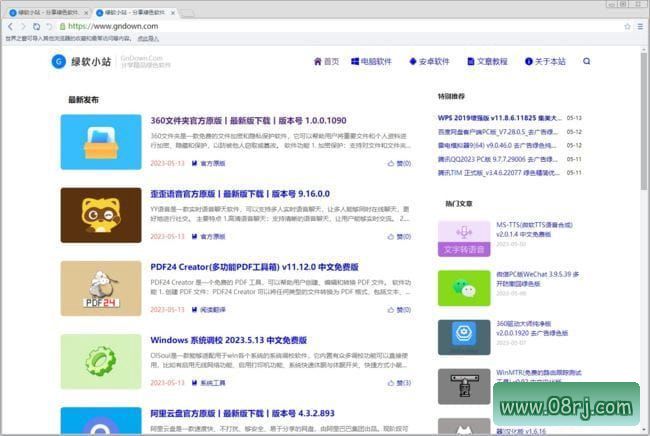This screenshot has width=650, height=436.
Task: Open the 文章教程 navigation item
Action: pyautogui.click(x=488, y=62)
